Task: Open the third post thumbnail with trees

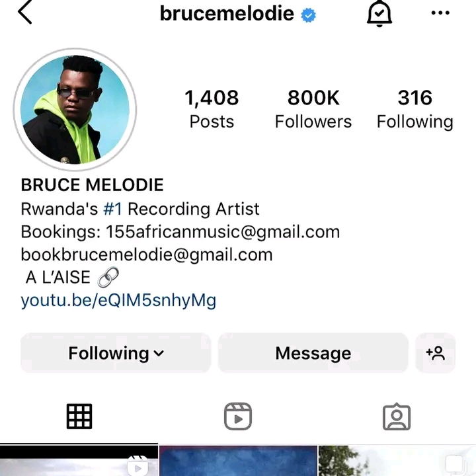Action: pos(397,461)
